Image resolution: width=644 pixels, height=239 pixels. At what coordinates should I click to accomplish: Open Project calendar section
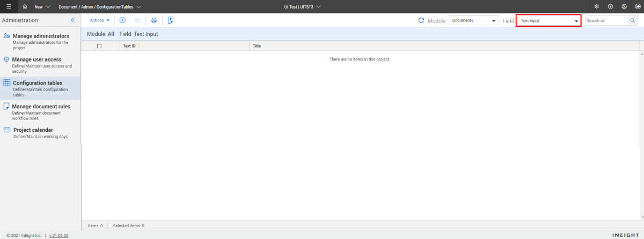tap(40, 133)
